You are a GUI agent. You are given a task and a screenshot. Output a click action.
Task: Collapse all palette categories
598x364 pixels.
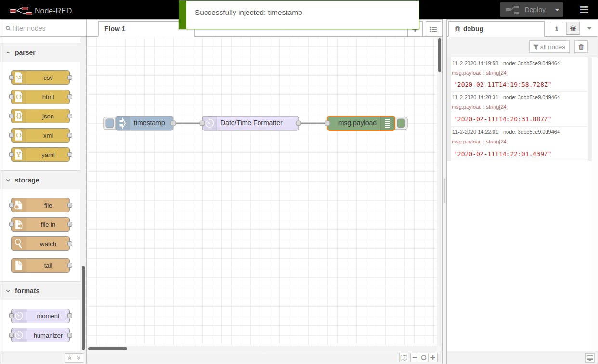69,358
